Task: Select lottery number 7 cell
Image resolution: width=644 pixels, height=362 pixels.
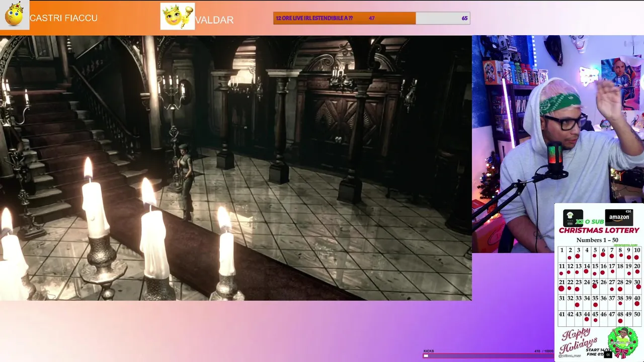Action: [612, 254]
